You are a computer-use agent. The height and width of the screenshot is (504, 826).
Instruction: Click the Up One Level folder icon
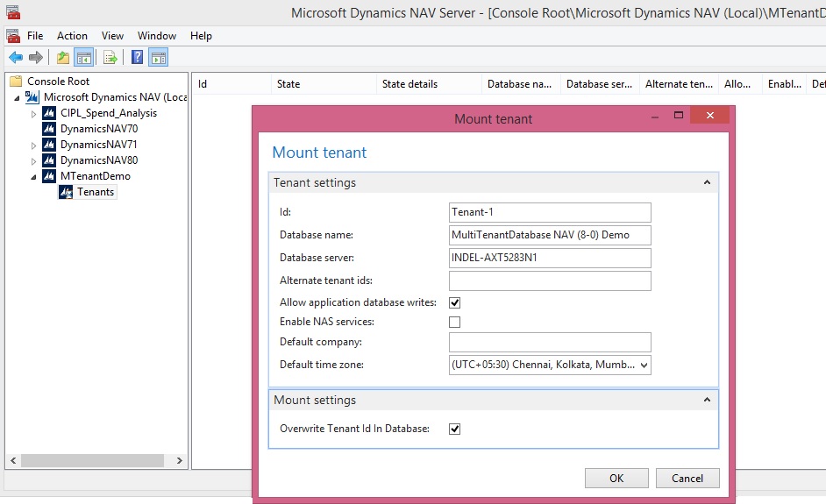(x=63, y=58)
